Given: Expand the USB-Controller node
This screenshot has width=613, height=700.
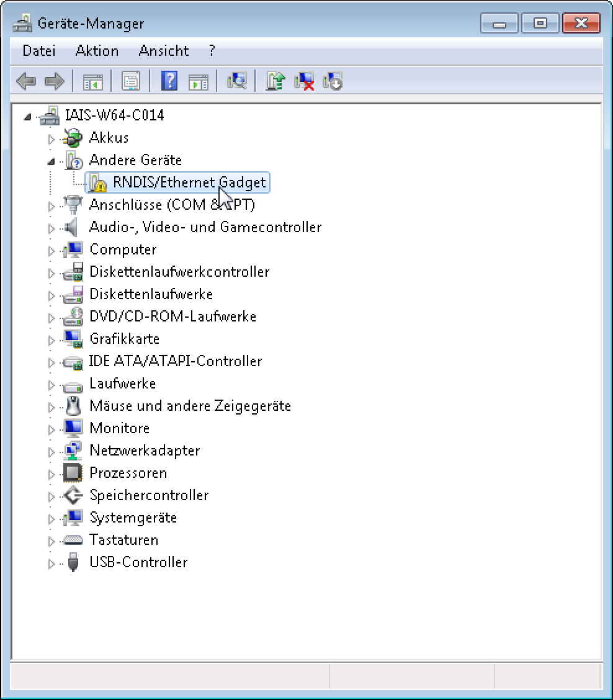Looking at the screenshot, I should (51, 563).
